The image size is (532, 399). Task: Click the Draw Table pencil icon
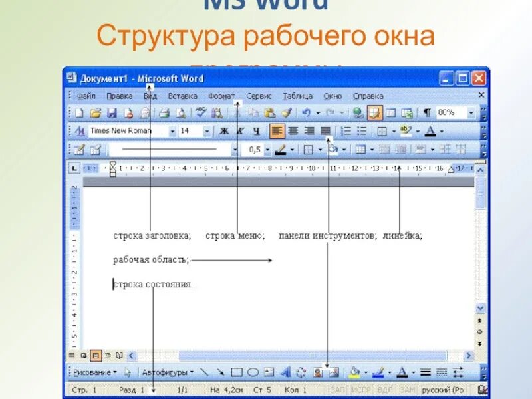click(x=79, y=150)
